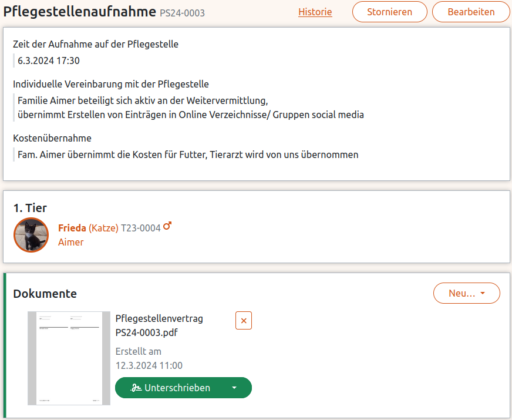Click the green Unterschrieben button
Viewport: 512px width, 420px height.
click(x=176, y=388)
